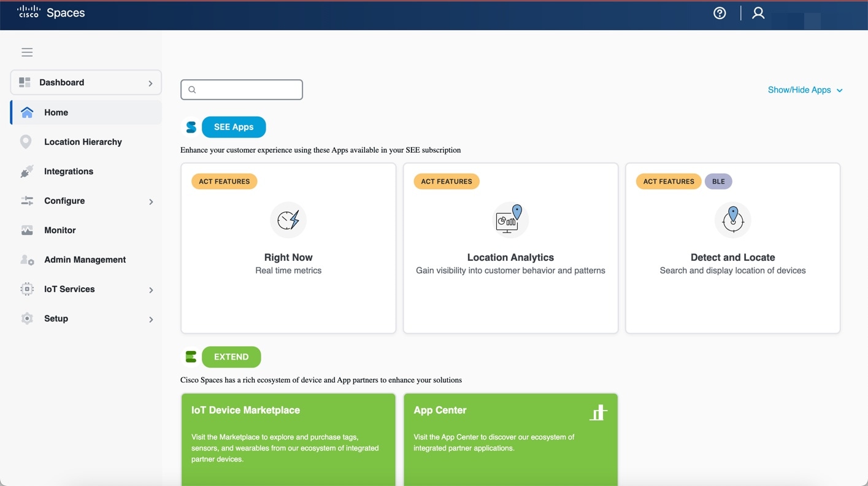Click 'Search and display location of devices' text
Viewport: 868px width, 486px height.
[x=732, y=271]
